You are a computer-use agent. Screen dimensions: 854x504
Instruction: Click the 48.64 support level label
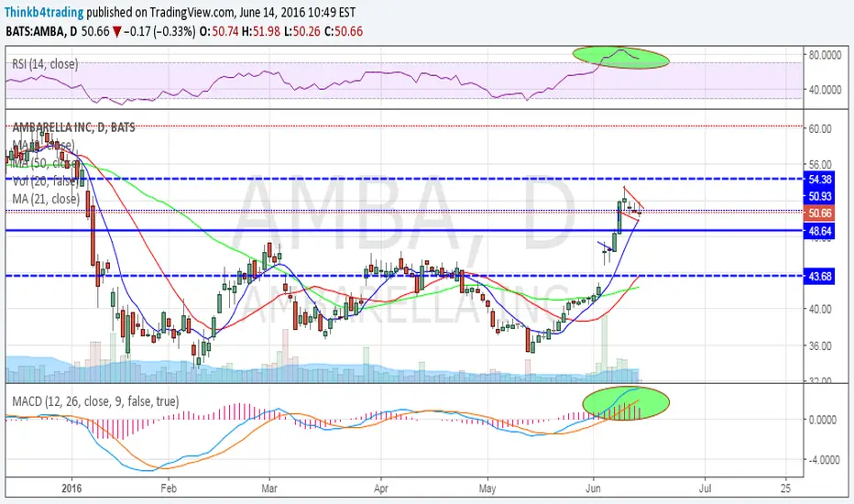click(x=820, y=231)
